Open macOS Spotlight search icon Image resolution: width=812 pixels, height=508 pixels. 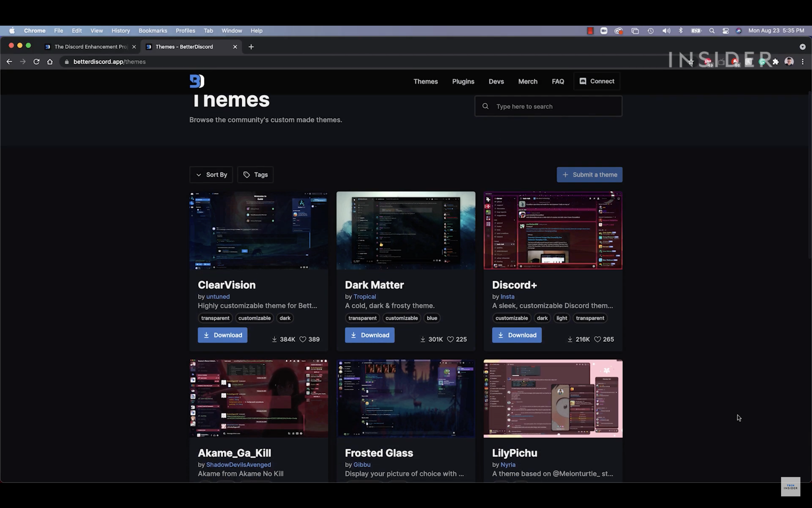click(712, 30)
